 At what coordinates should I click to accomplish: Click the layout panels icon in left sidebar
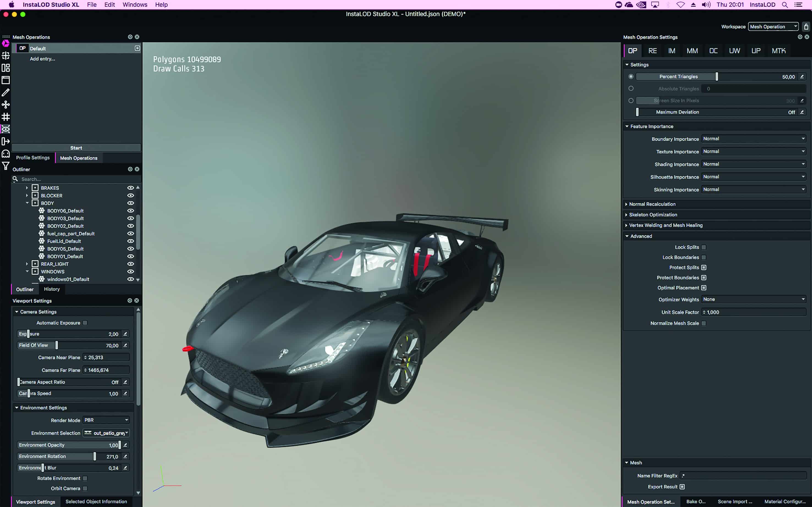(6, 68)
